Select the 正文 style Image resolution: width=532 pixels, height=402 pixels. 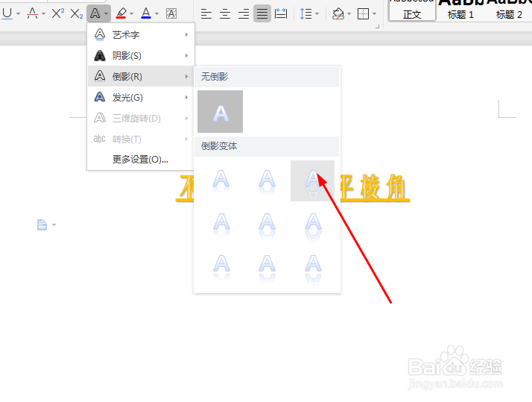(x=412, y=10)
